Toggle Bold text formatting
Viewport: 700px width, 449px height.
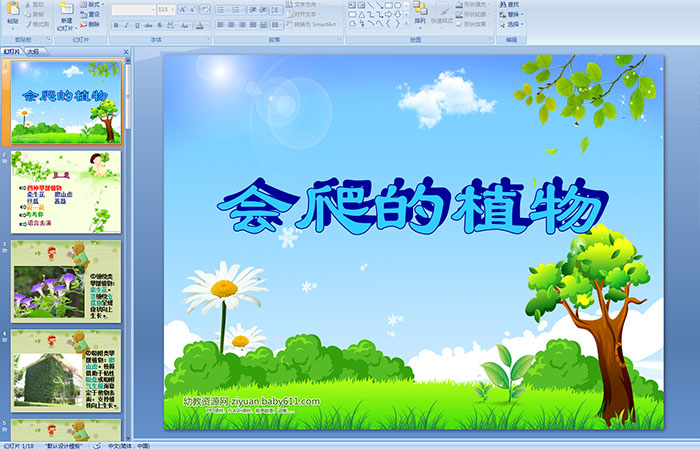click(x=116, y=25)
